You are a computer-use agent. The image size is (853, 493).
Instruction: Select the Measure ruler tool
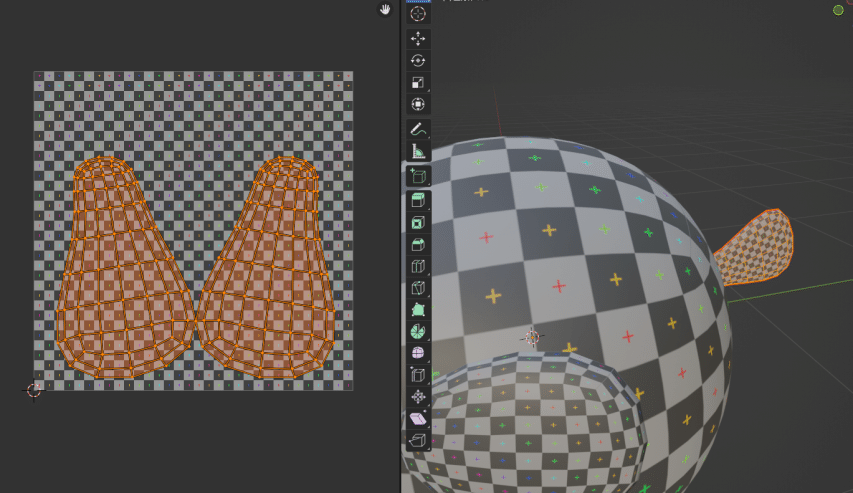418,151
